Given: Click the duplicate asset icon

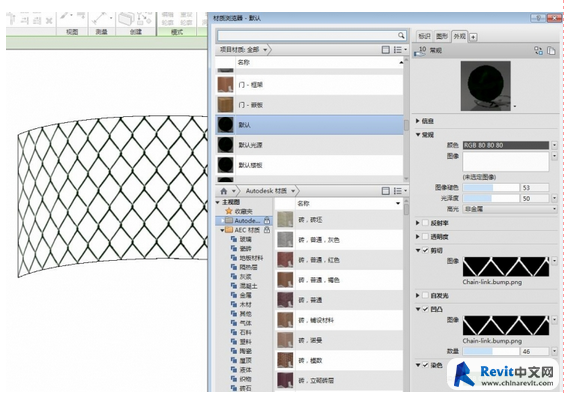Looking at the screenshot, I should 551,51.
